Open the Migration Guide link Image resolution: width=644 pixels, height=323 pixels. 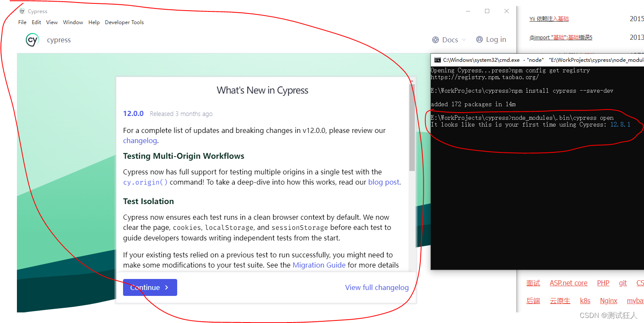point(319,265)
